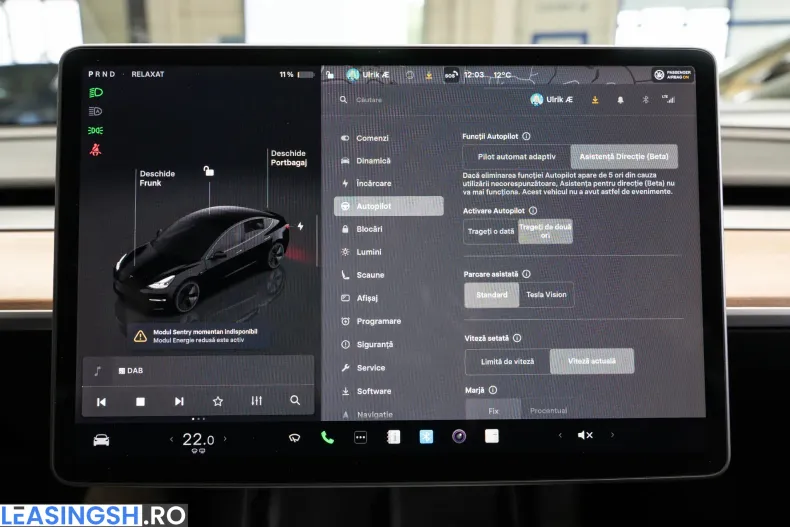Screen dimensions: 790x527
Task: Favorite the current station with star
Action: (218, 402)
